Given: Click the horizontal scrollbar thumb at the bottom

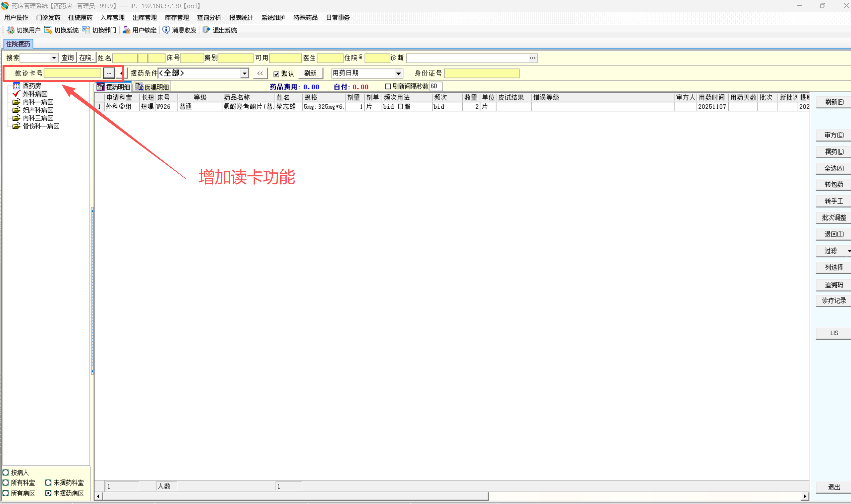Looking at the screenshot, I should click(x=295, y=496).
